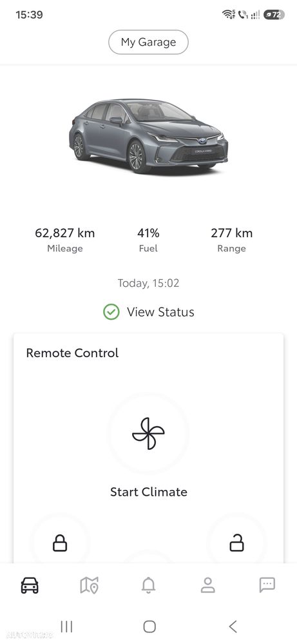Open the vehicle tab car icon
The image size is (297, 644).
coord(30,585)
